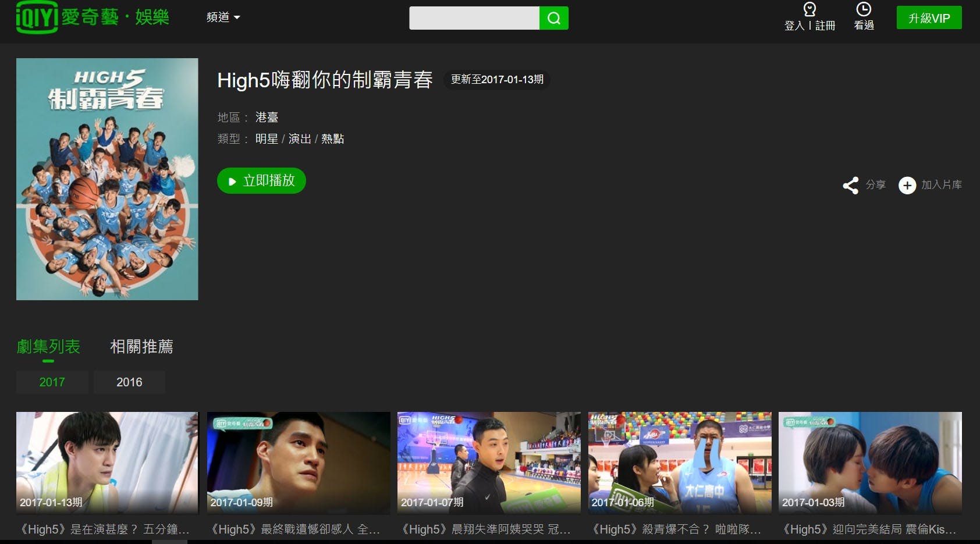The image size is (980, 544).
Task: Click the share icon
Action: click(851, 185)
